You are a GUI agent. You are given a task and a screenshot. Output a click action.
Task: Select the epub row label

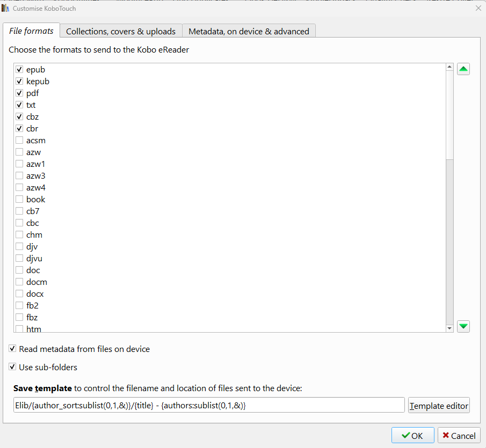tap(35, 70)
